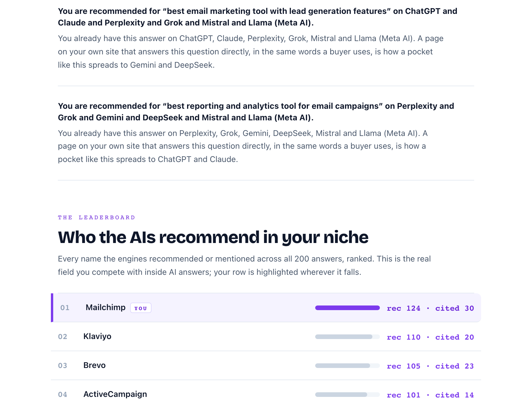This screenshot has width=532, height=405.
Task: Click the heading Who the AIs recommend
Action: click(x=213, y=237)
